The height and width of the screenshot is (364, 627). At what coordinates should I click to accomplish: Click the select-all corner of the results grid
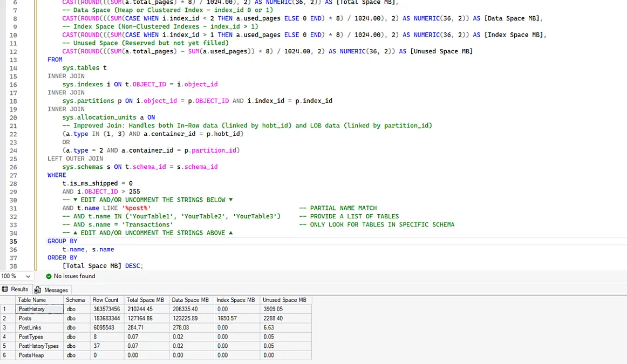[x=8, y=300]
